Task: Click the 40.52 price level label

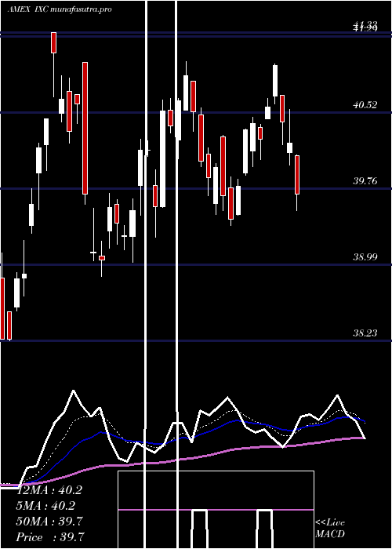Action: click(x=365, y=104)
